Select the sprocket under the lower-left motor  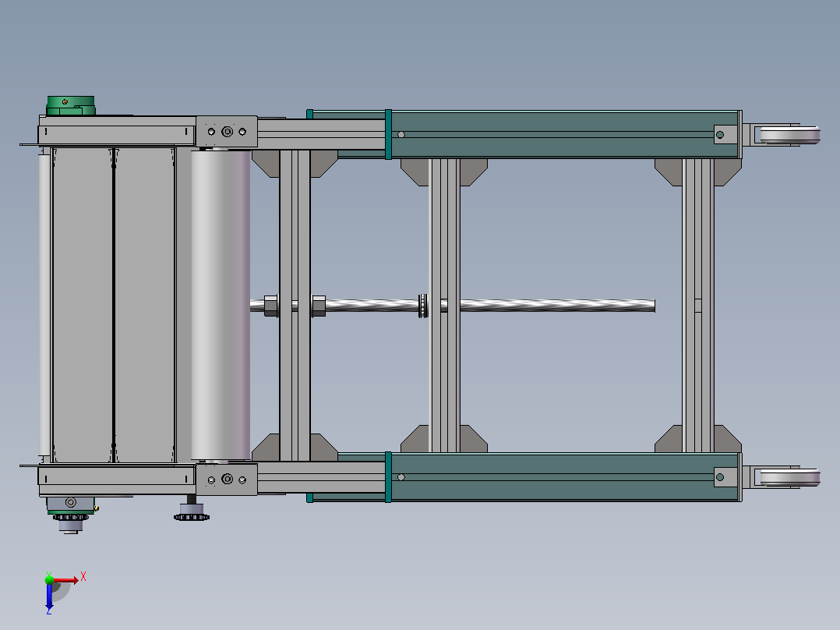point(70,518)
